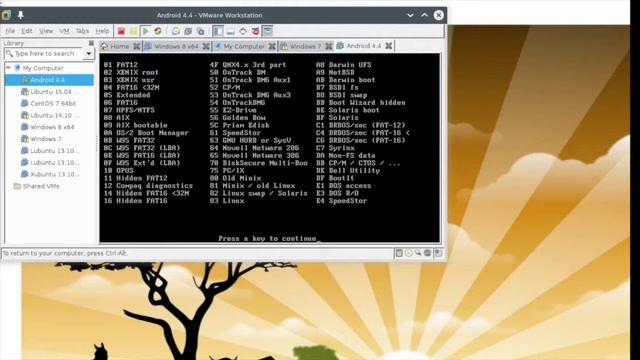Click the red Power Off toolbar icon
The image size is (640, 360).
[x=121, y=31]
